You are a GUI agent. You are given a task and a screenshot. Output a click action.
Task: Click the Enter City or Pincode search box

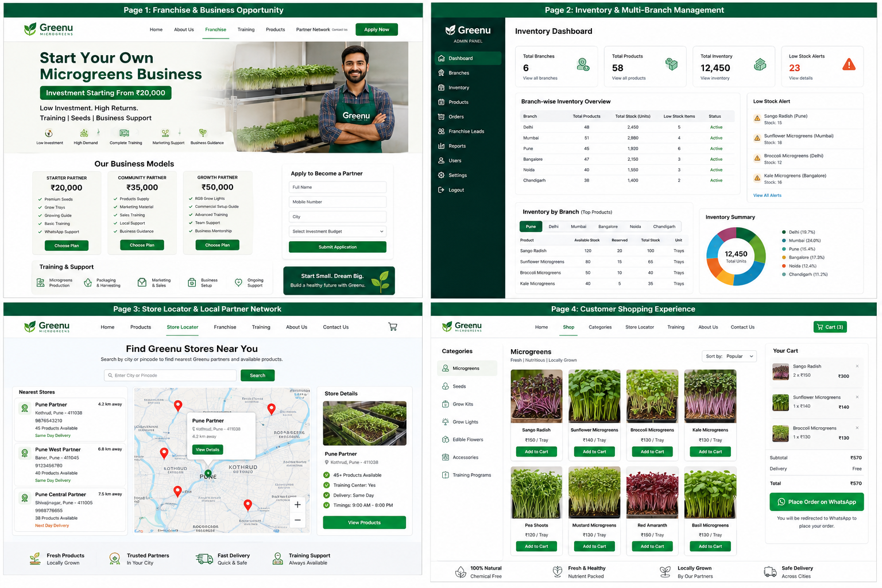pos(171,376)
